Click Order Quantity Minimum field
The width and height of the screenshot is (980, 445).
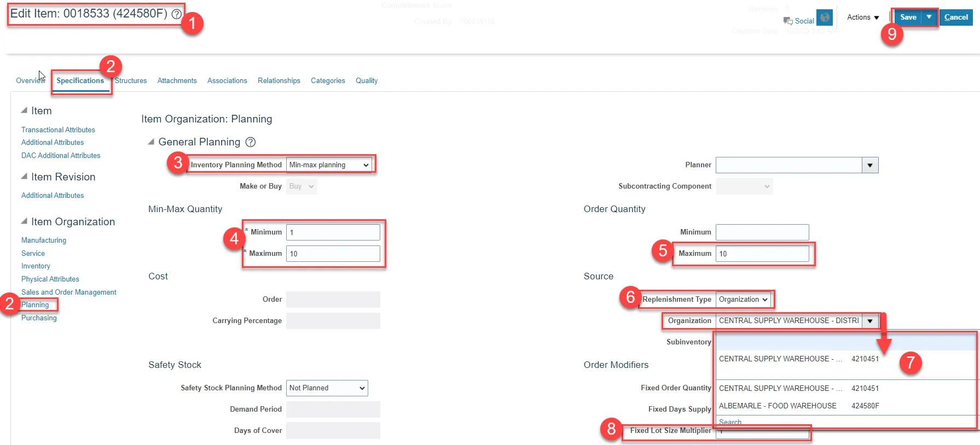tap(762, 232)
